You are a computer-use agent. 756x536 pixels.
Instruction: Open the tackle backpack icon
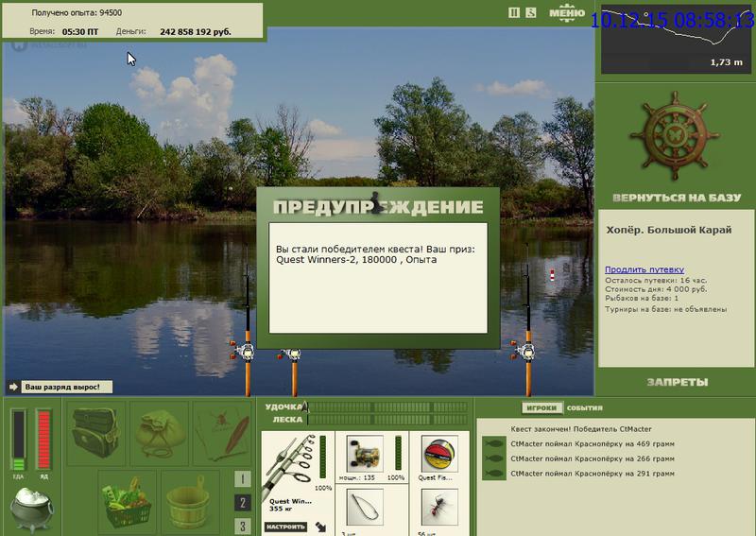pos(95,433)
